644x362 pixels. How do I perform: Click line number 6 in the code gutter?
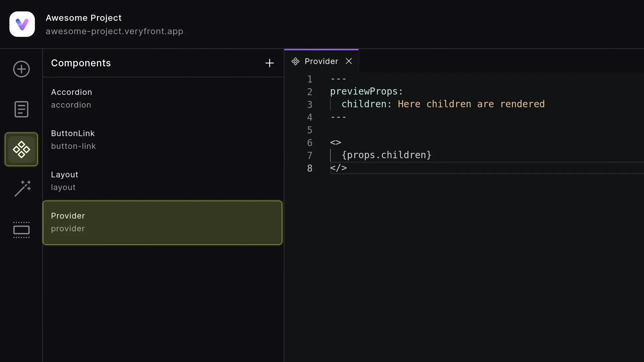310,142
